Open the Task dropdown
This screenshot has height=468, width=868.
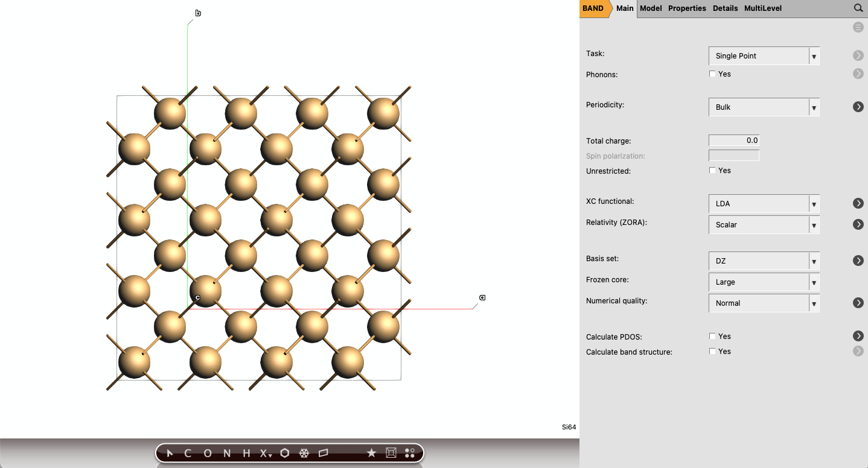pyautogui.click(x=814, y=55)
